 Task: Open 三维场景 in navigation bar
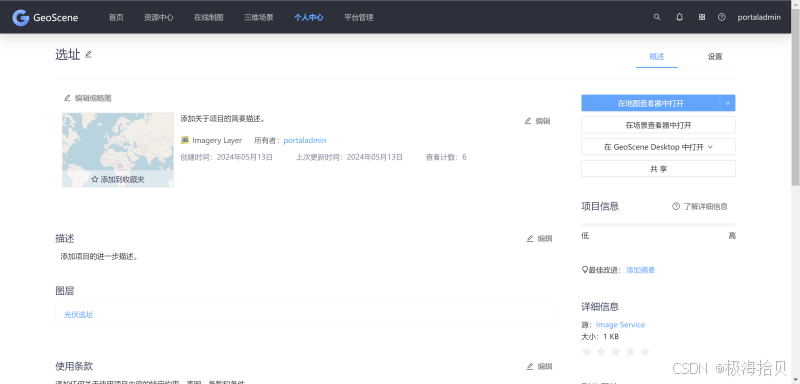point(259,17)
